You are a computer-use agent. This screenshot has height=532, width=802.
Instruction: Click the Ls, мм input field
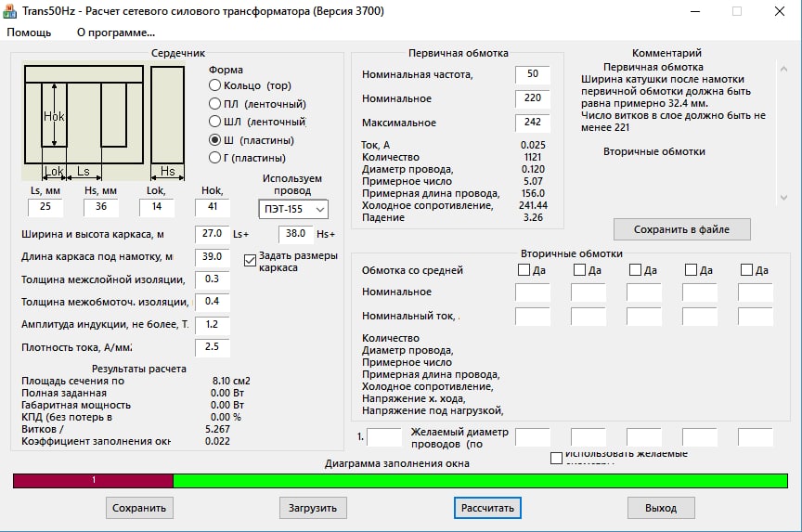45,207
